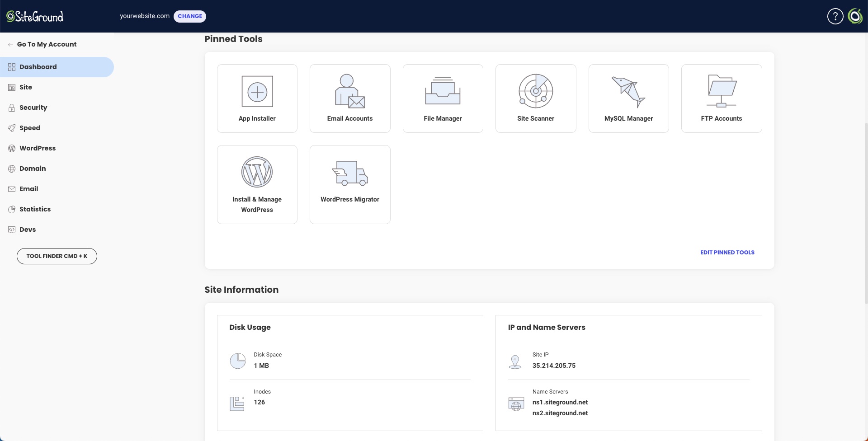
Task: Click the back arrow beside Go To My Account
Action: 10,44
